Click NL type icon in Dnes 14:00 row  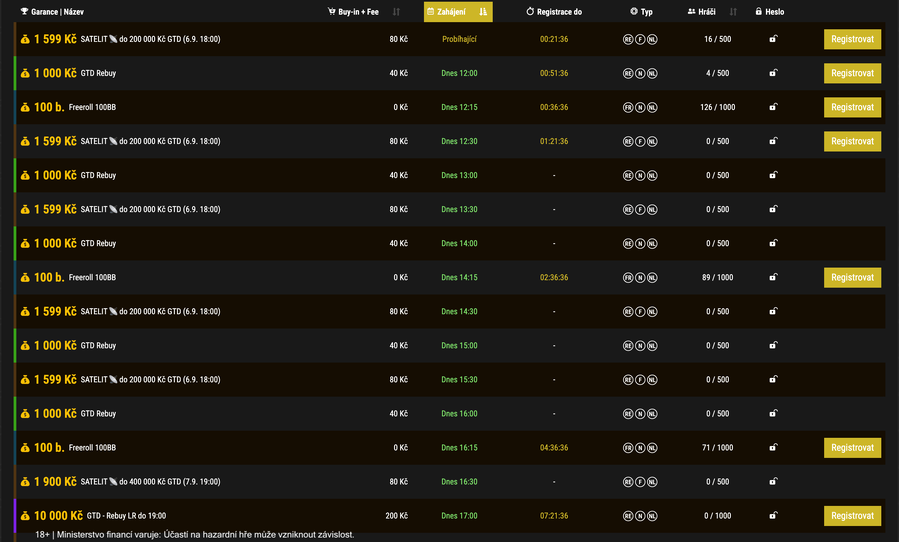[x=652, y=244]
